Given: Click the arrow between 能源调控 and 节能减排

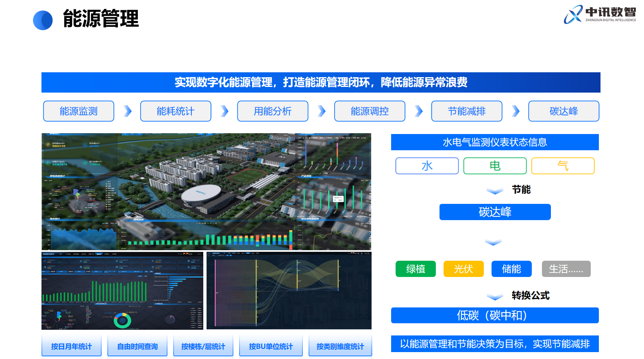Looking at the screenshot, I should pos(419,111).
